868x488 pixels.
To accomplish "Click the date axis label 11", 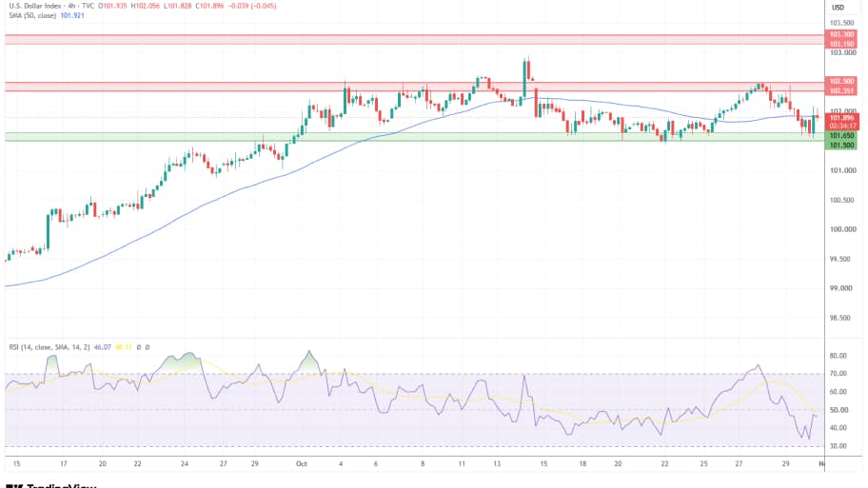I will 462,463.
